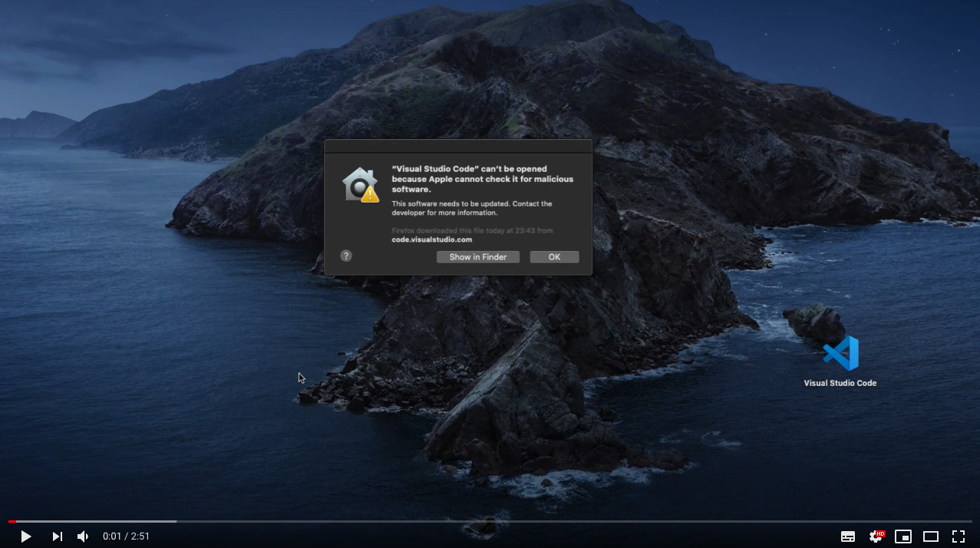Enable miniplayer mode
980x548 pixels.
pyautogui.click(x=903, y=536)
